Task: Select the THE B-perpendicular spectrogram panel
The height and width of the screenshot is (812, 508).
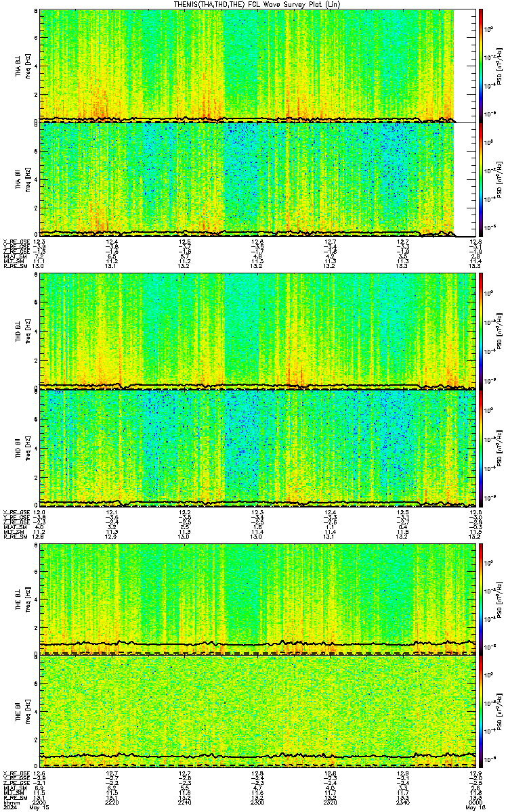Action: pos(257,598)
